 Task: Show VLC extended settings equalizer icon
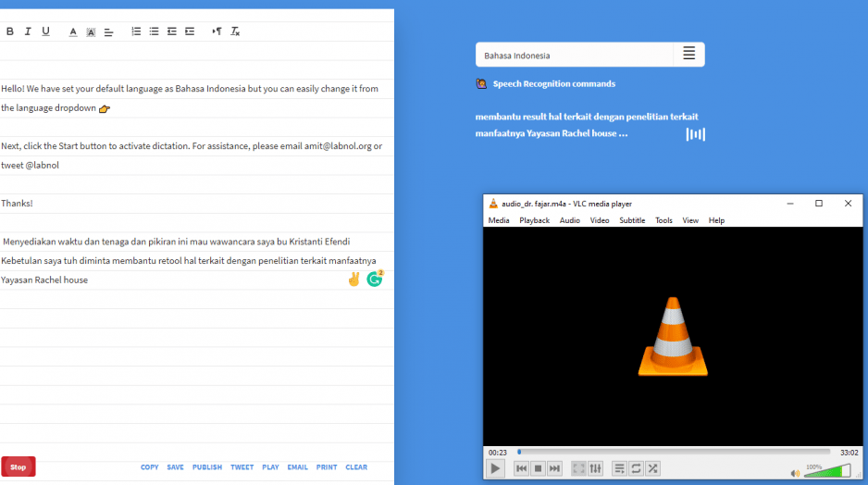pos(595,468)
